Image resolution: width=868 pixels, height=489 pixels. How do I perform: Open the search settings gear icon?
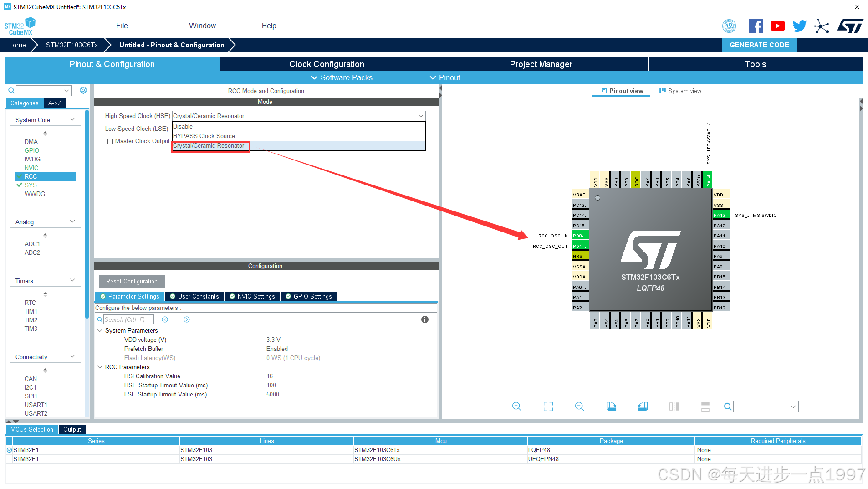coord(83,90)
